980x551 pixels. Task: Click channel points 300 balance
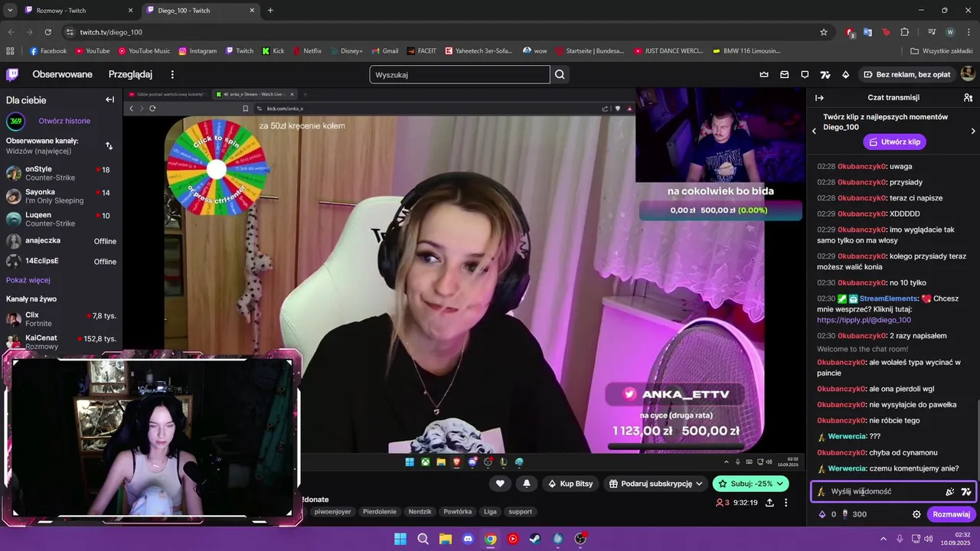(x=854, y=514)
